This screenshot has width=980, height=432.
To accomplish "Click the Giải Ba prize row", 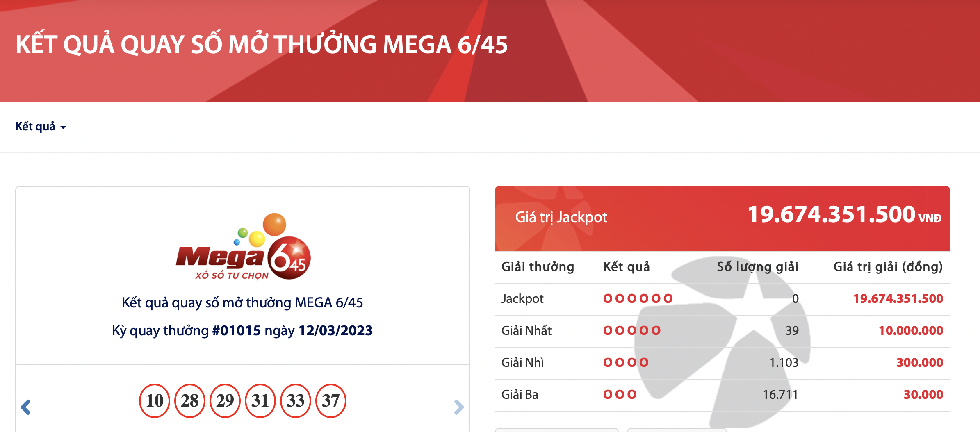I will pos(722,395).
